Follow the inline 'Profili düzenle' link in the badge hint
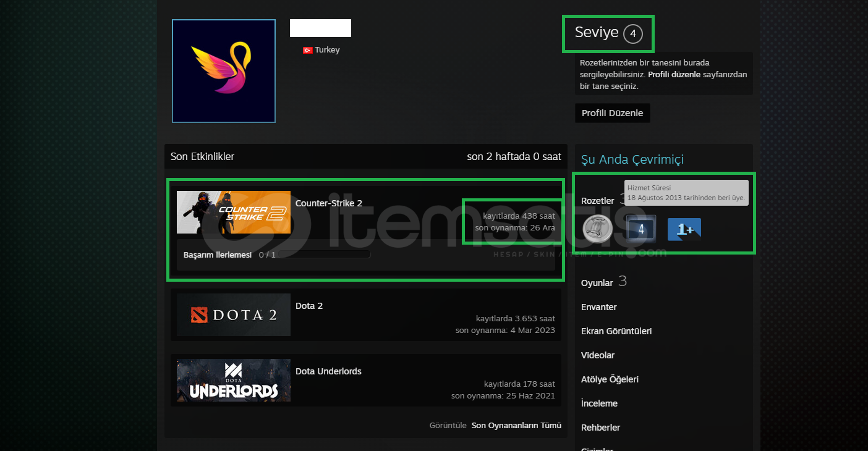This screenshot has width=868, height=451. point(674,74)
